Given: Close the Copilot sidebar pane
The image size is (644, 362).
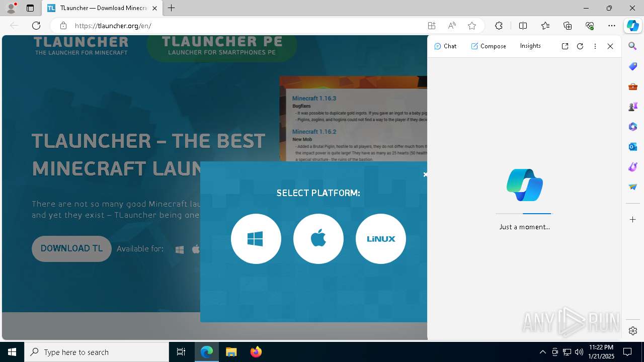Looking at the screenshot, I should [610, 46].
